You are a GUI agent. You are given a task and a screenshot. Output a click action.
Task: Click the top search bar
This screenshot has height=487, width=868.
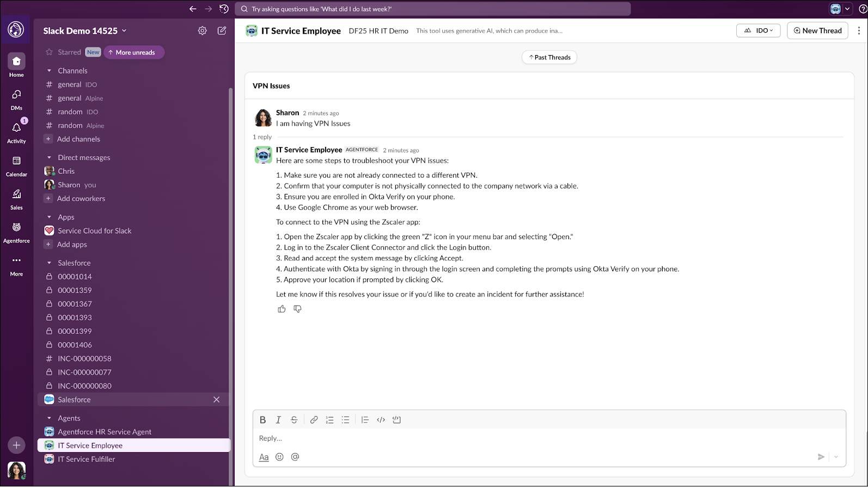(x=433, y=9)
